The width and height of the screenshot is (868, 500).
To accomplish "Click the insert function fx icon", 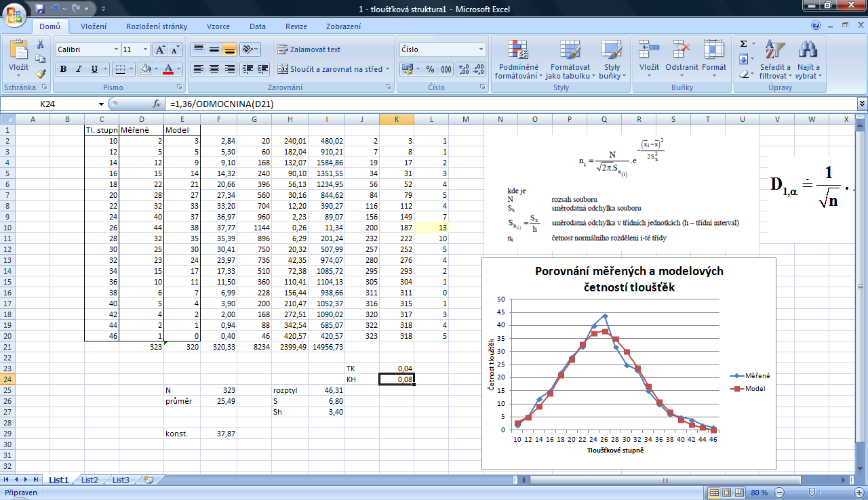I will 157,104.
